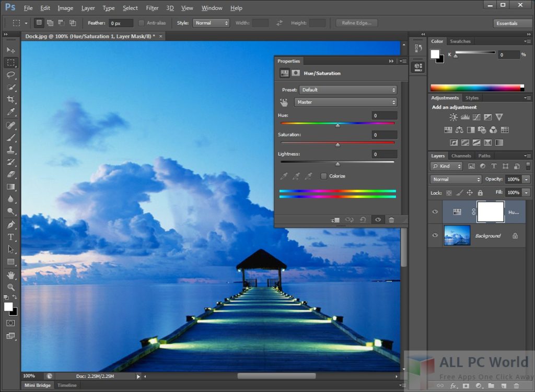The width and height of the screenshot is (535, 392).
Task: Open the Mini Bridge panel
Action: tap(38, 385)
